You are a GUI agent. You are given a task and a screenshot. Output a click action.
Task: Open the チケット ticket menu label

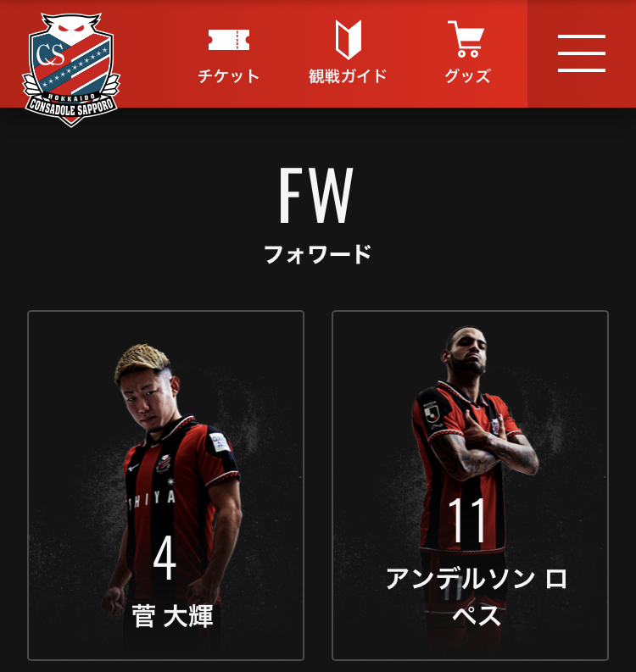pos(229,76)
